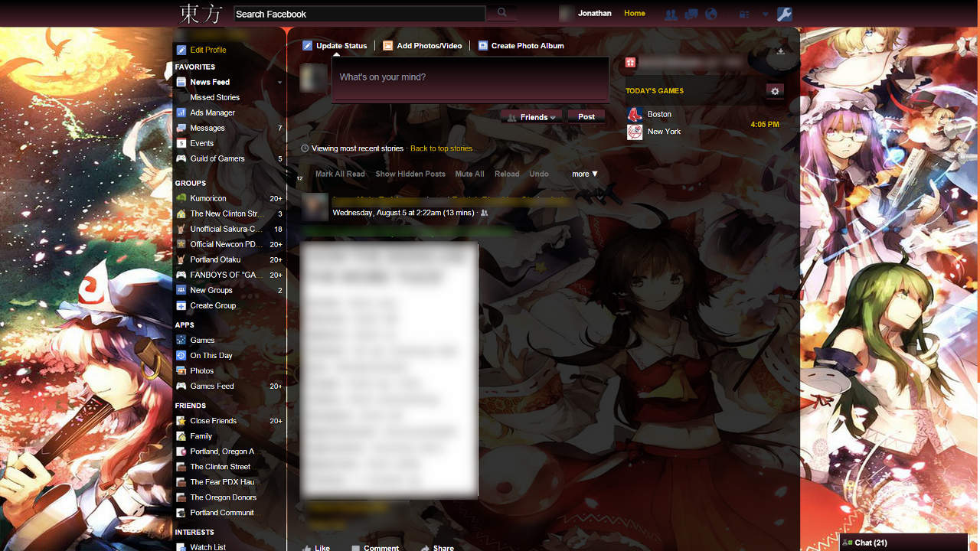Open the Friend Requests icon in top bar
Image resolution: width=980 pixels, height=551 pixels.
pyautogui.click(x=670, y=14)
